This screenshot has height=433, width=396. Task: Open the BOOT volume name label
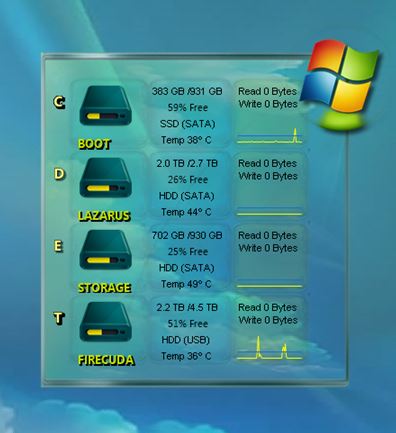pos(94,144)
